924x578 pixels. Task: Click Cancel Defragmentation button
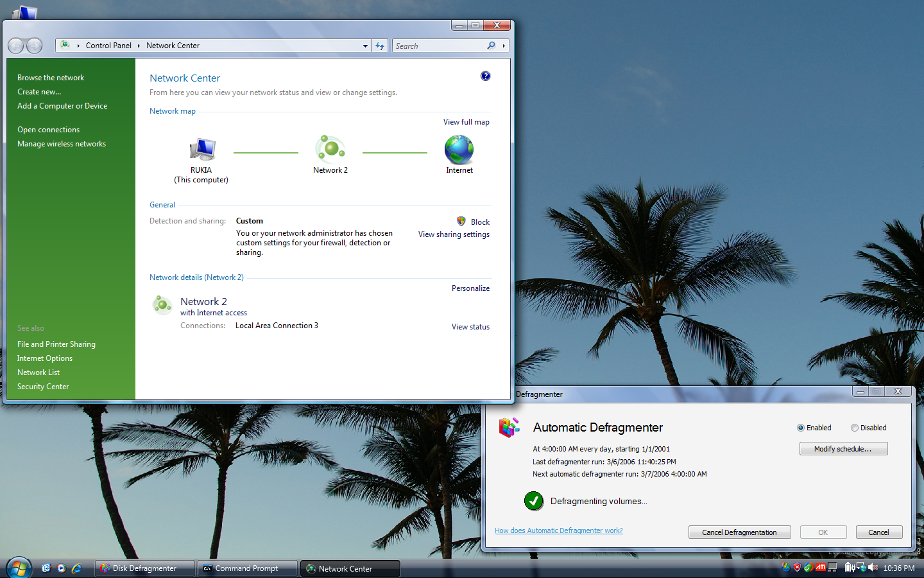coord(739,532)
